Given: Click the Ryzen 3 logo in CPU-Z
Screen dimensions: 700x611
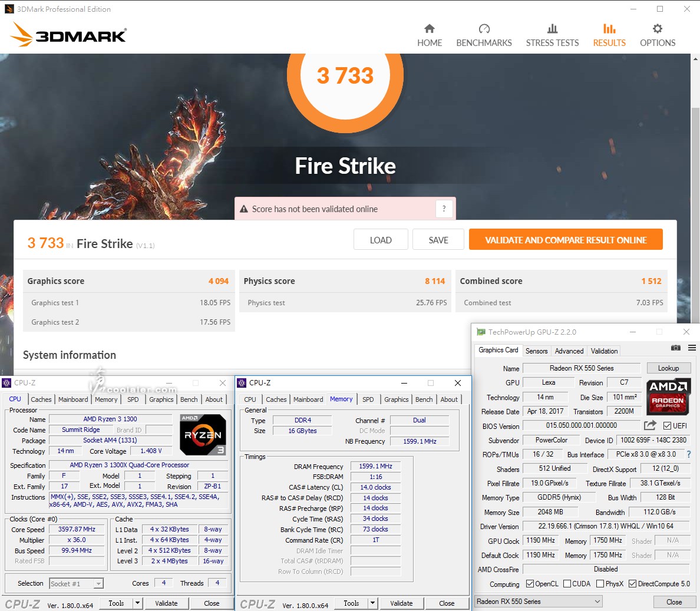Looking at the screenshot, I should 203,435.
